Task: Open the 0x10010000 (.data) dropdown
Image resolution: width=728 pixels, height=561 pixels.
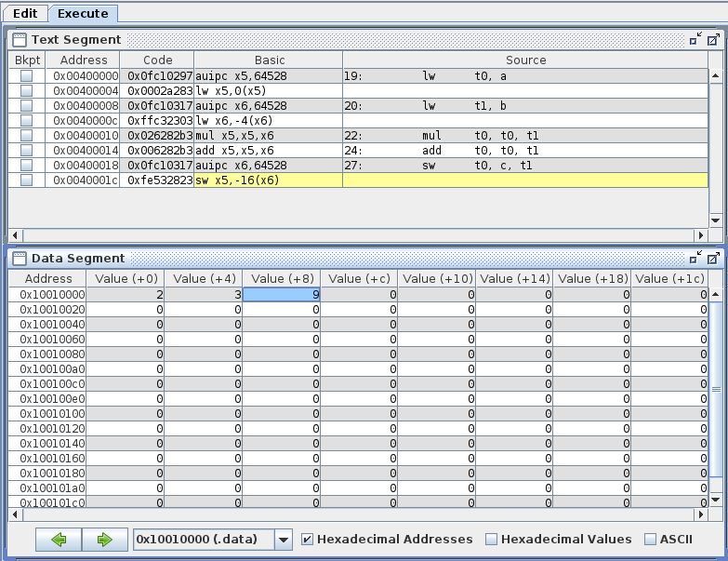Action: point(284,540)
